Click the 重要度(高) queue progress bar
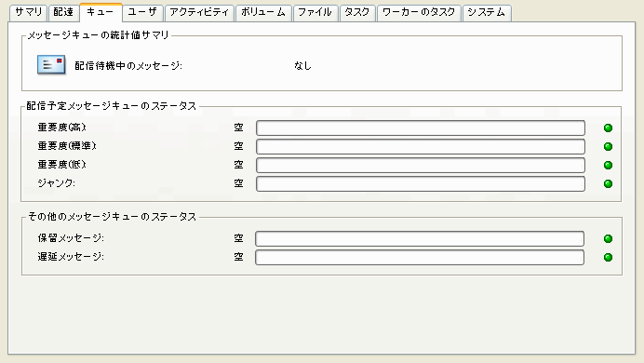This screenshot has height=363, width=644. tap(421, 128)
